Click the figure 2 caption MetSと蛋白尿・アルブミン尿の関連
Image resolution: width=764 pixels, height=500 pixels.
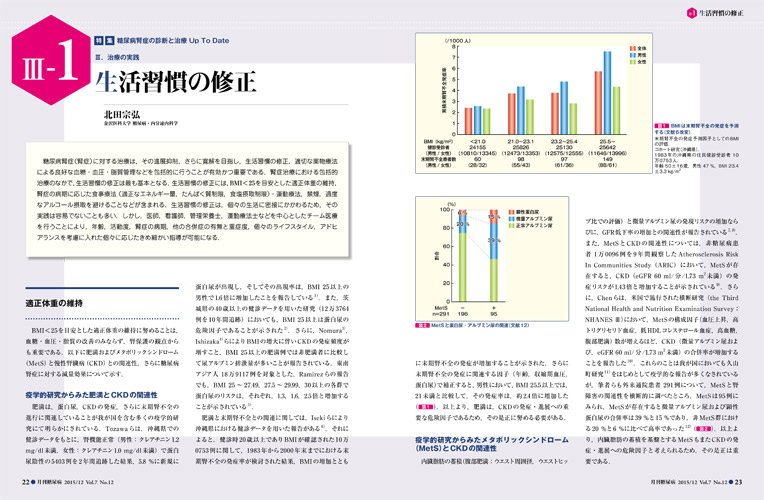coord(480,325)
